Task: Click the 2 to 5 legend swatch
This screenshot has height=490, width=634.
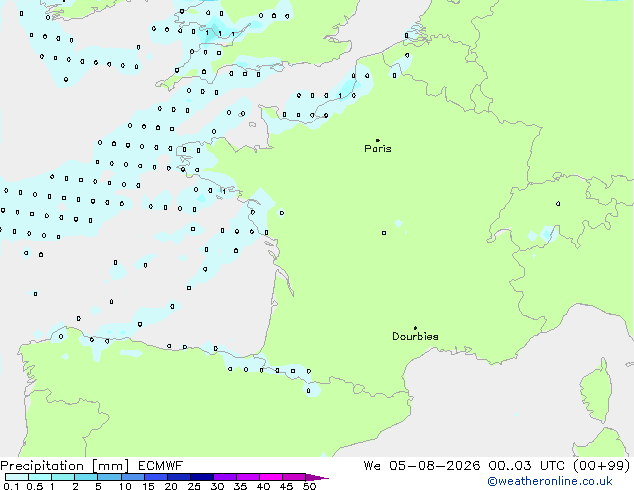Action: (86, 477)
